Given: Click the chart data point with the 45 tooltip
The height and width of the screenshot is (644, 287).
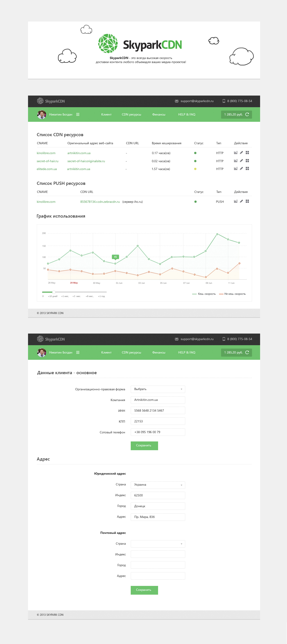Looking at the screenshot, I should click(x=115, y=264).
